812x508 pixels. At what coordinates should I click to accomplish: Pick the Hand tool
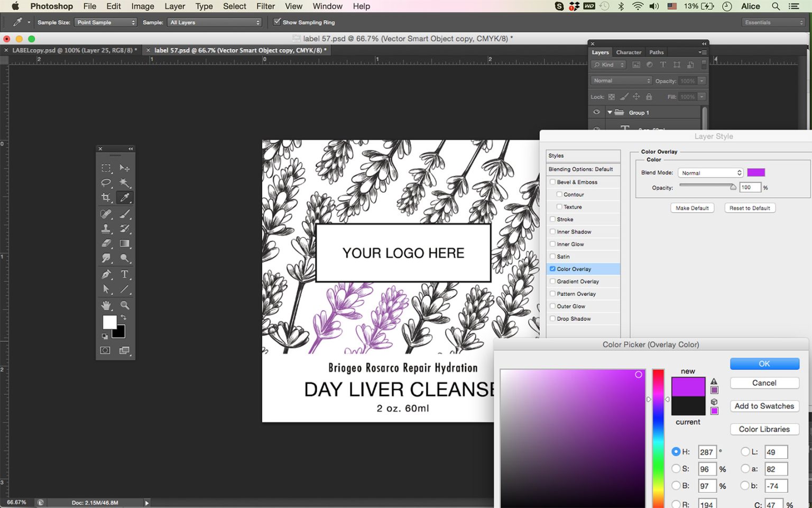(106, 305)
